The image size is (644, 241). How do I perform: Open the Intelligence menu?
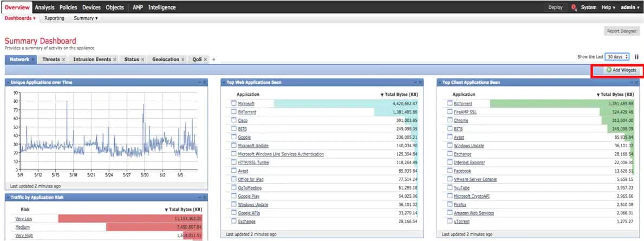[x=162, y=8]
